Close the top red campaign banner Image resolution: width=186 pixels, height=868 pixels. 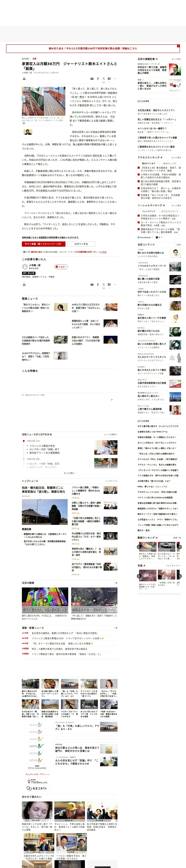click(x=178, y=46)
